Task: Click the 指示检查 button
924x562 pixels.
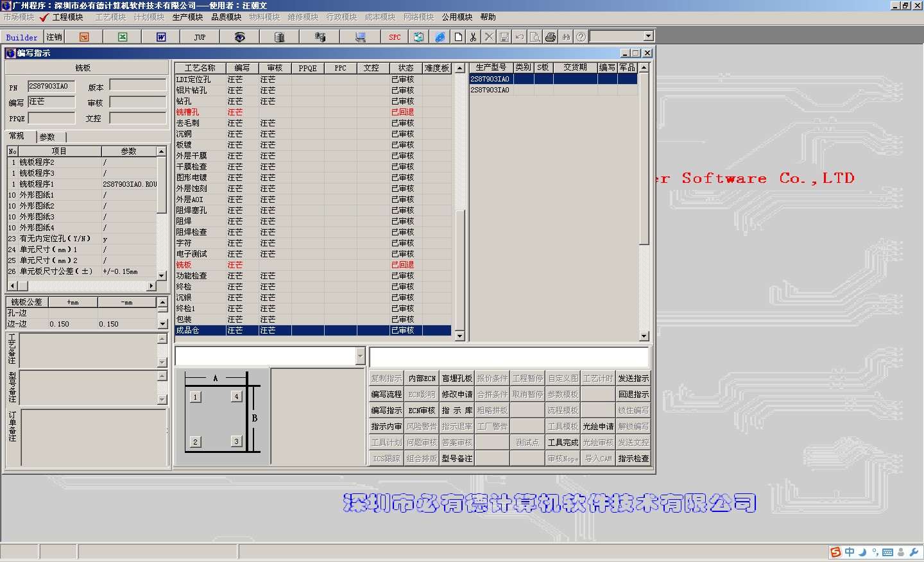Action: 633,459
